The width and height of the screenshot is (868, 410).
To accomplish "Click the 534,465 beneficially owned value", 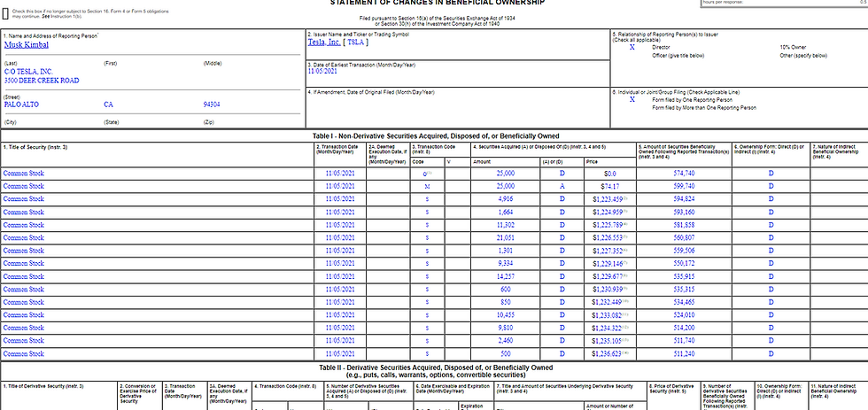I will [x=684, y=302].
